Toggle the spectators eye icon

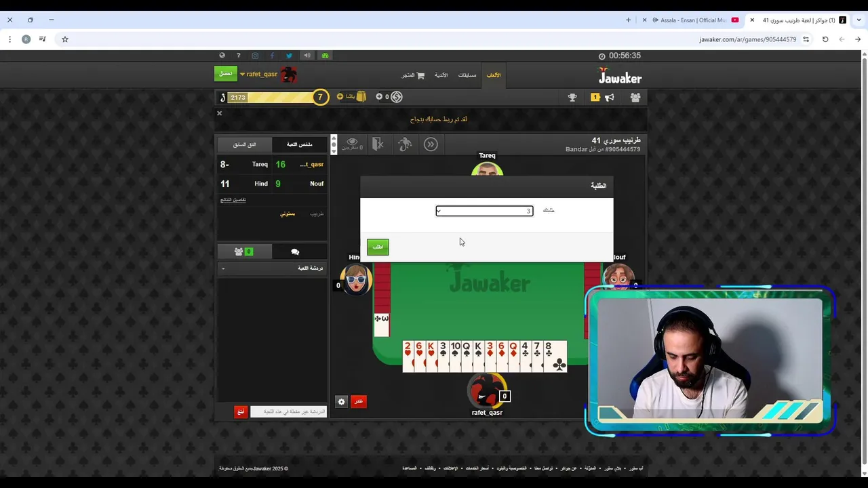[x=352, y=144]
